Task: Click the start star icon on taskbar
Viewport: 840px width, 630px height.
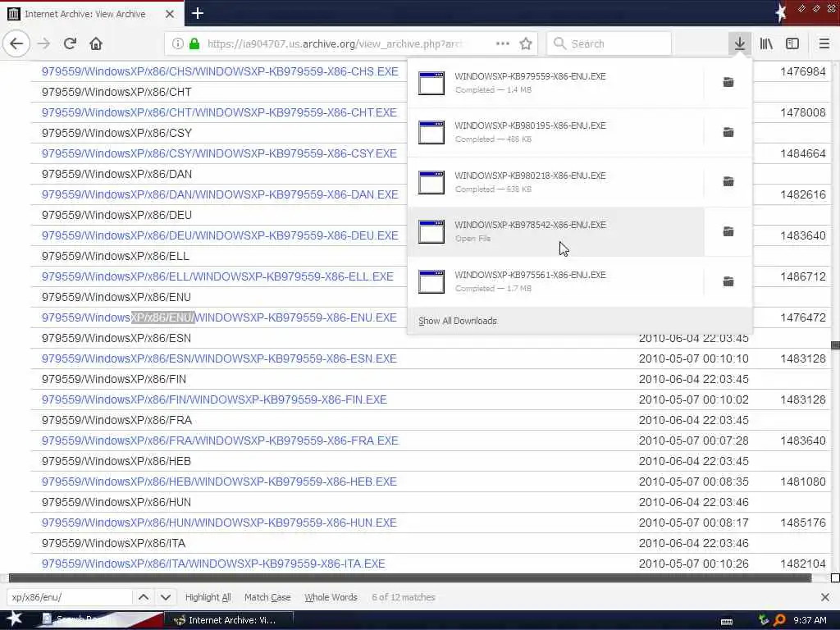Action: (14, 619)
